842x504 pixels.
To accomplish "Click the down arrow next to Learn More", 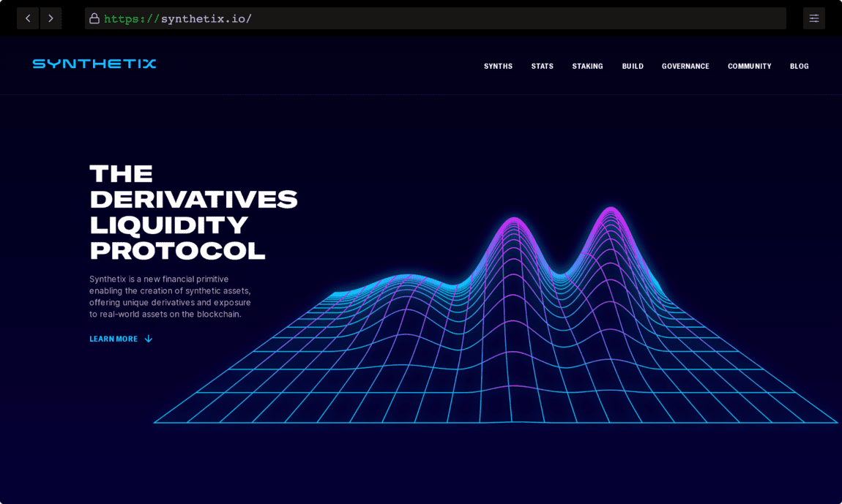I will coord(149,339).
